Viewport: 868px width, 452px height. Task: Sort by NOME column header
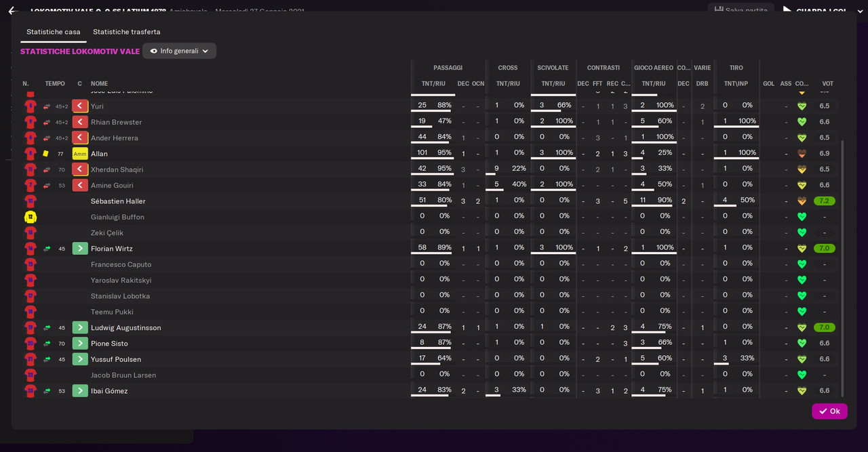[100, 84]
